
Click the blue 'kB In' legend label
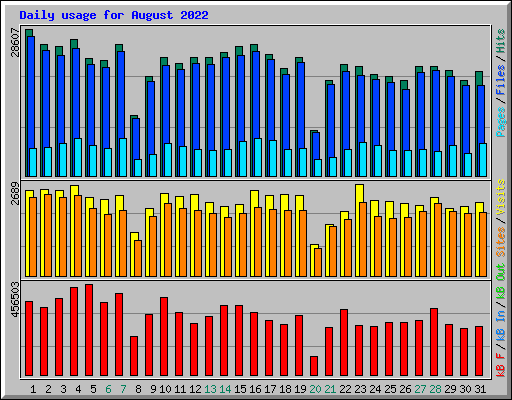pos(501,325)
